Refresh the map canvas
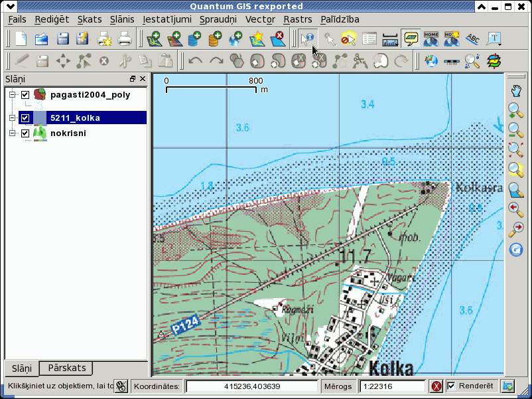This screenshot has height=399, width=532. pos(515,250)
